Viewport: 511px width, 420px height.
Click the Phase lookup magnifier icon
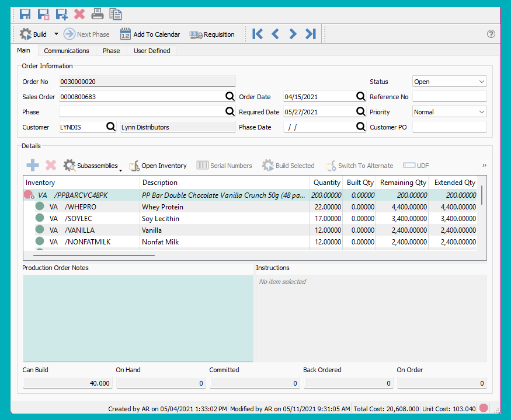click(x=230, y=111)
